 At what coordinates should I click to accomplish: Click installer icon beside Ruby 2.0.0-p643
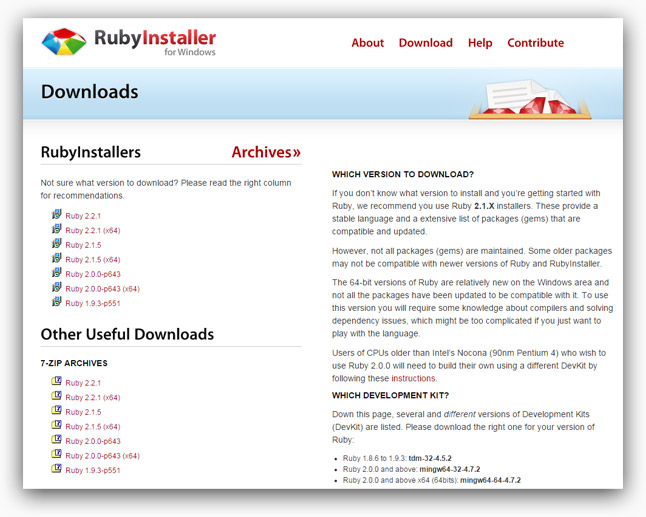(x=57, y=272)
